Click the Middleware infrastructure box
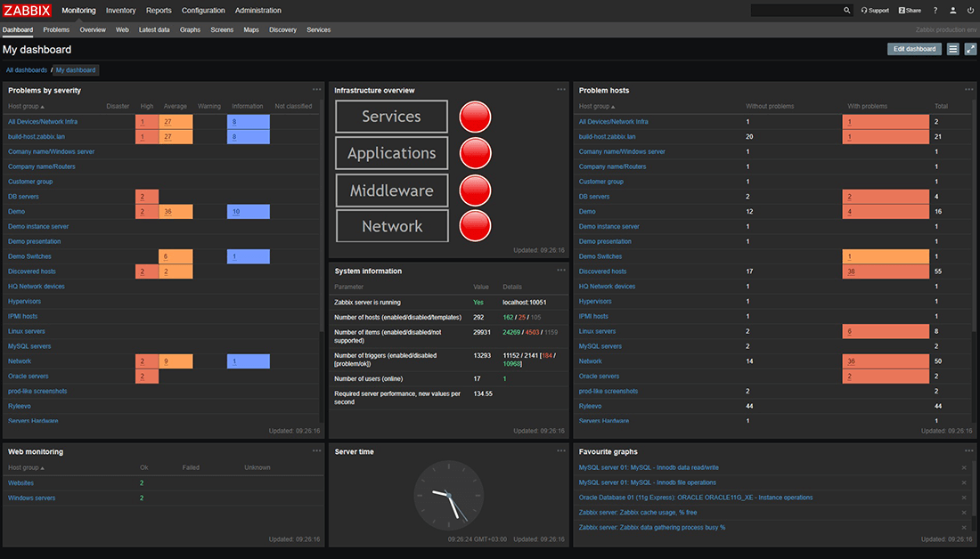Viewport: 980px width, 559px height. pyautogui.click(x=391, y=190)
